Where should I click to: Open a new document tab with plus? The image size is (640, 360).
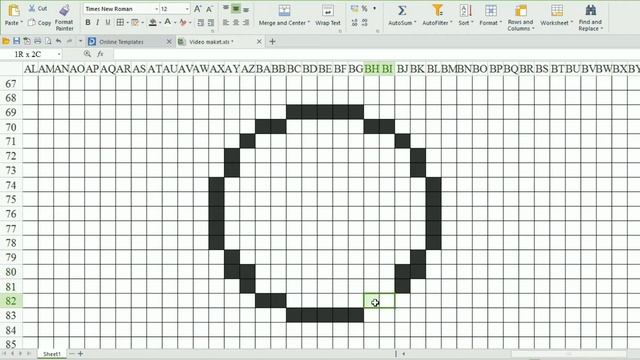pos(272,42)
